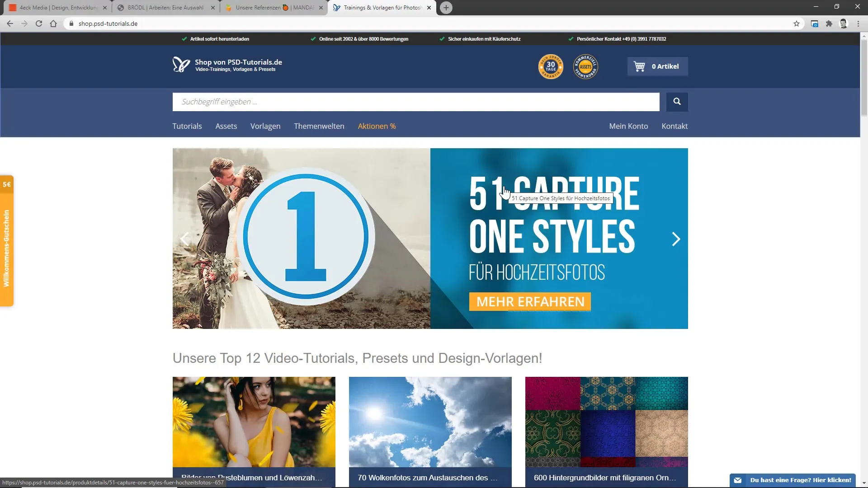The height and width of the screenshot is (488, 868).
Task: Open the Vorlagen menu
Action: pos(265,126)
